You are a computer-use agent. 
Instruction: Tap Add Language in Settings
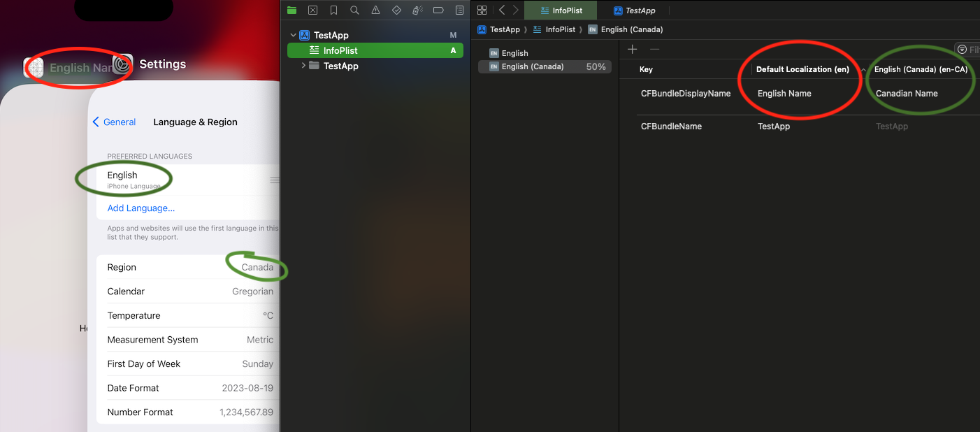[x=140, y=208]
